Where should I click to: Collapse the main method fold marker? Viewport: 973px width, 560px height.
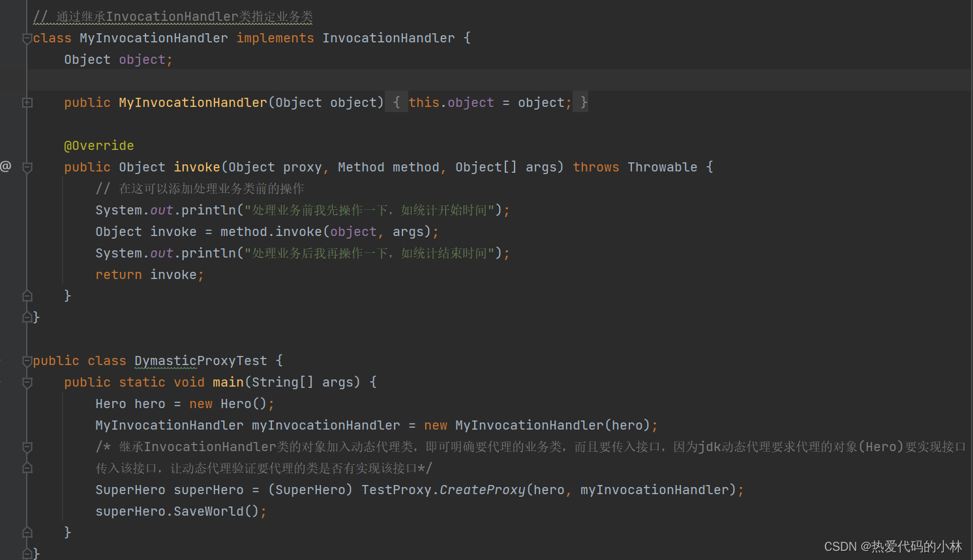27,383
